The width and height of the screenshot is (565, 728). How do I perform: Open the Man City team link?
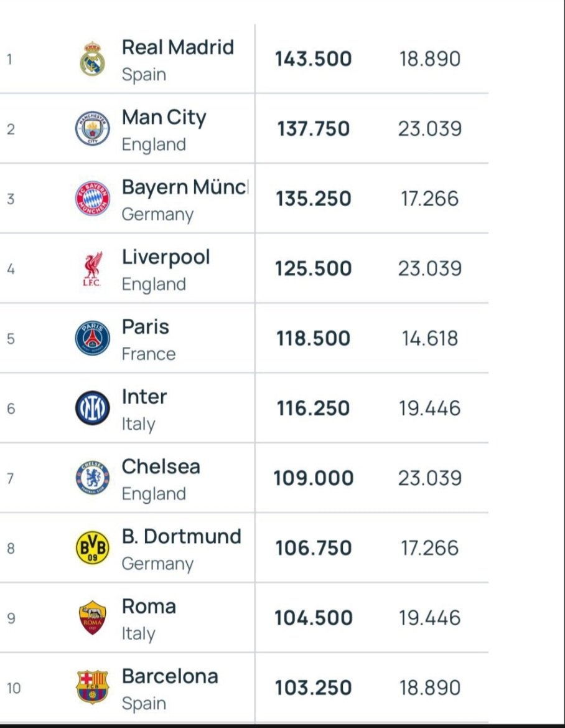[x=164, y=117]
